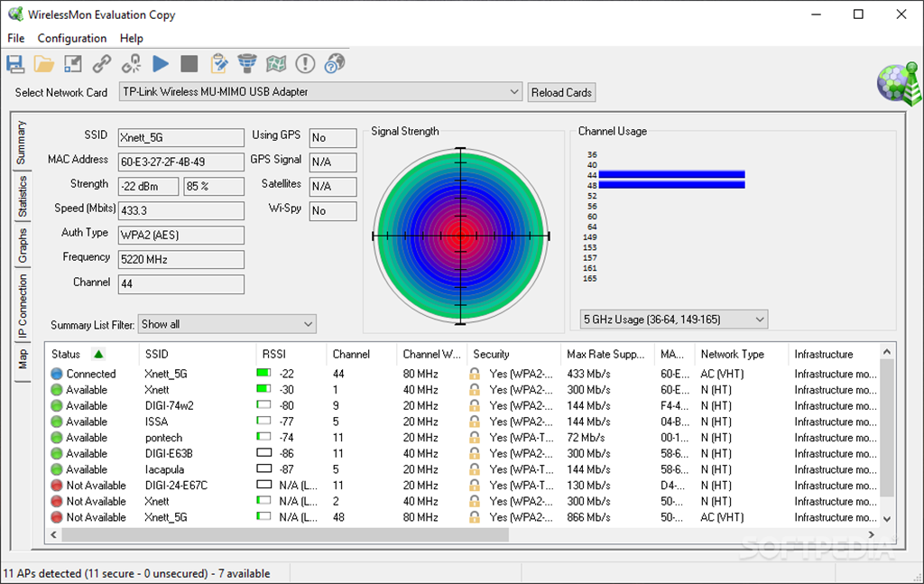Click the WirelessMon globe logo
This screenshot has width=924, height=584.
coord(899,84)
